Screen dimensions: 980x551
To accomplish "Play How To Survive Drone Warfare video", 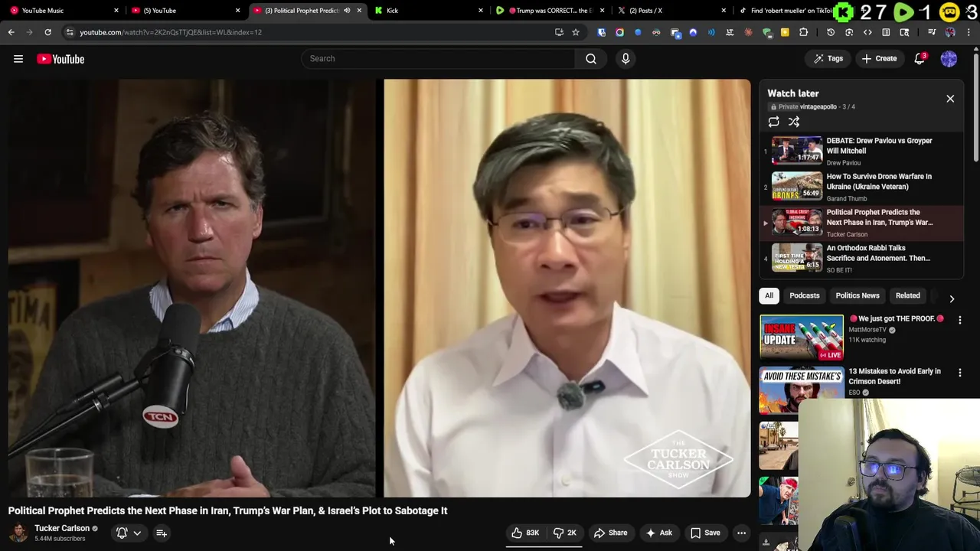I will (861, 187).
